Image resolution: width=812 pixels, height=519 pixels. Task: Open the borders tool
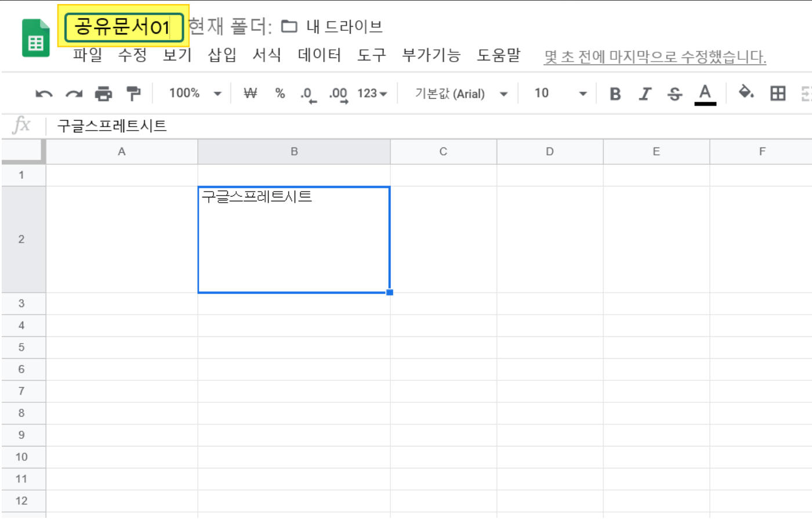point(778,93)
